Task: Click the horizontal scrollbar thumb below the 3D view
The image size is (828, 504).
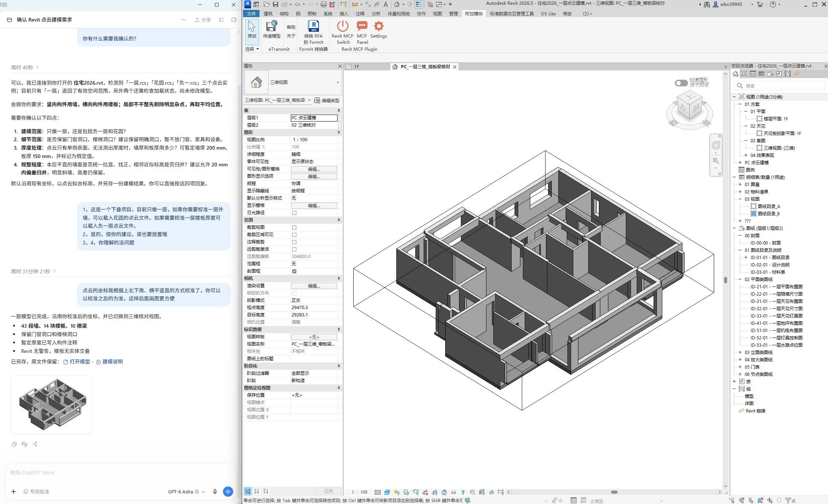Action: pos(615,492)
